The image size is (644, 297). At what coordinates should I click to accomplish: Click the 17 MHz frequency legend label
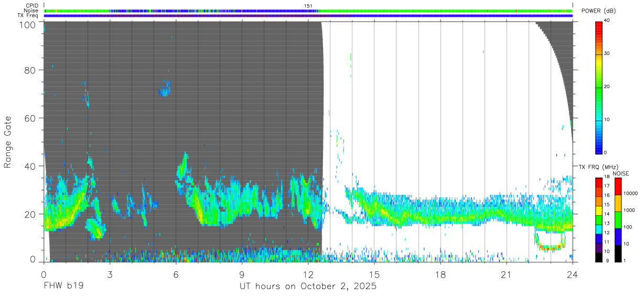607,185
